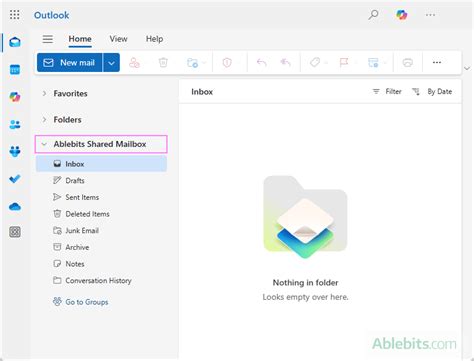Image resolution: width=474 pixels, height=361 pixels.
Task: Open the Groups app in the sidebar
Action: point(15,152)
